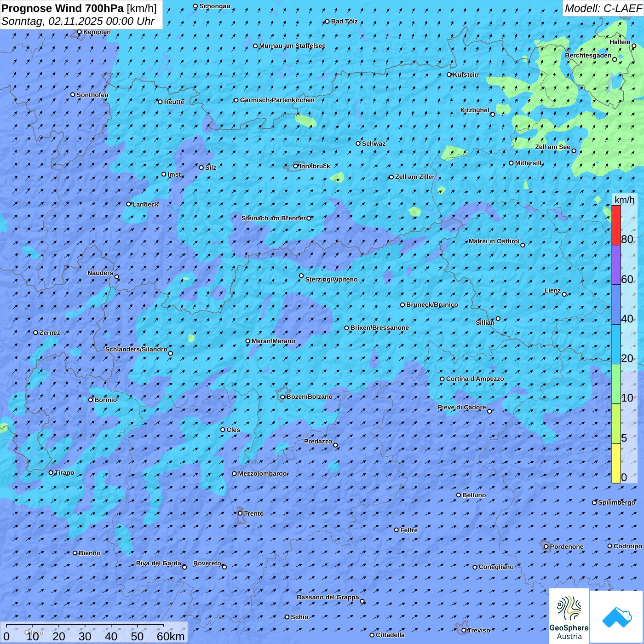Click the Garmisch-Partenkirchen label

(277, 100)
